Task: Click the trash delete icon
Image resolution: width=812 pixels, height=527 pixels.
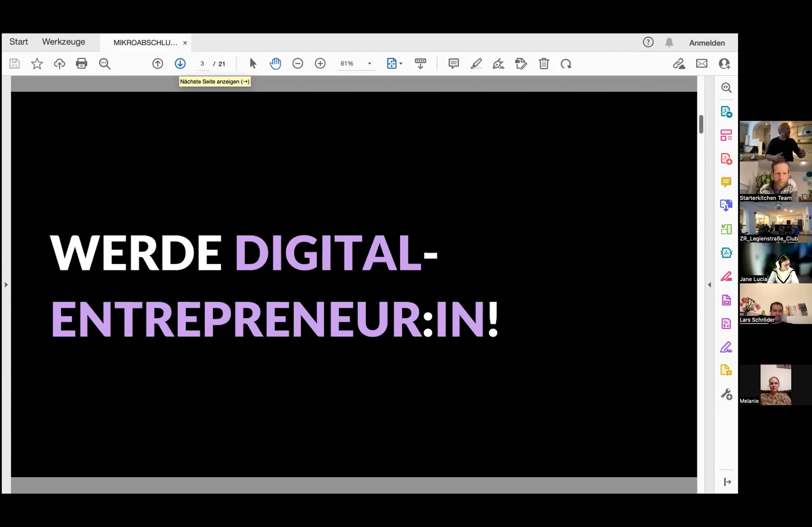Action: click(544, 64)
